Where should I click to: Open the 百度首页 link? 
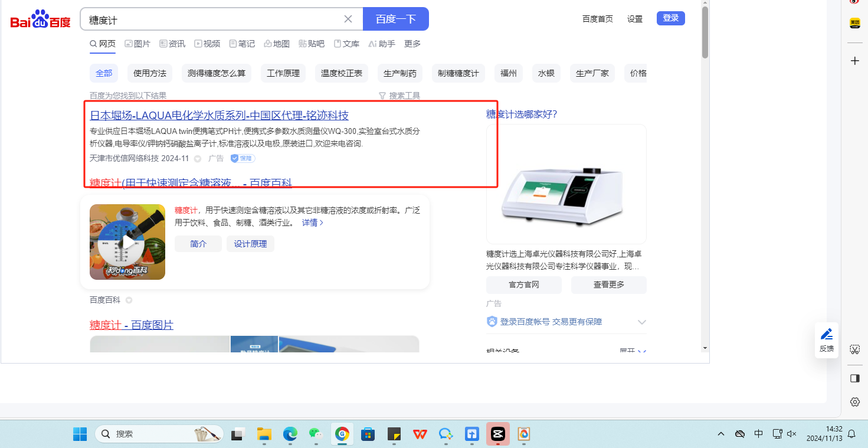[598, 19]
